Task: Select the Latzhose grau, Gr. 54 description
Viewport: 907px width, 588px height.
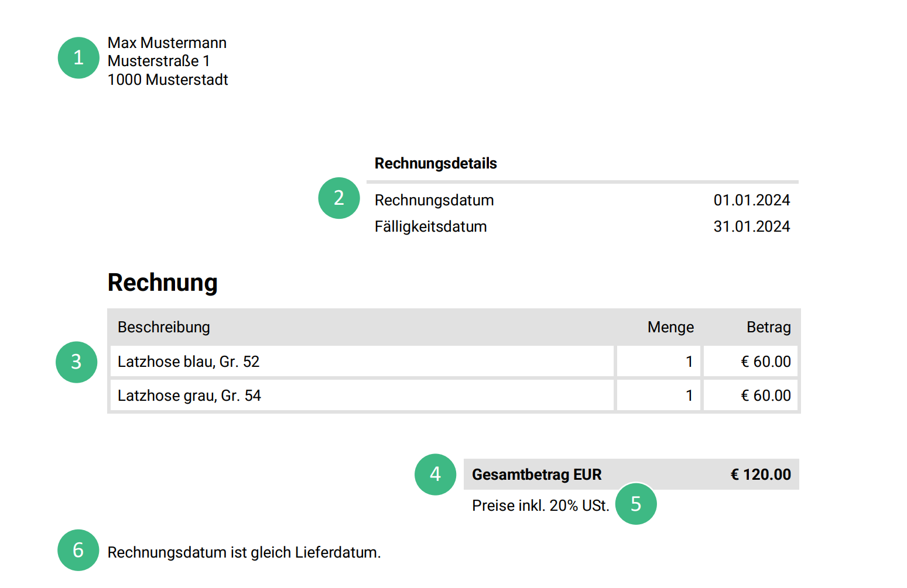Action: point(189,396)
